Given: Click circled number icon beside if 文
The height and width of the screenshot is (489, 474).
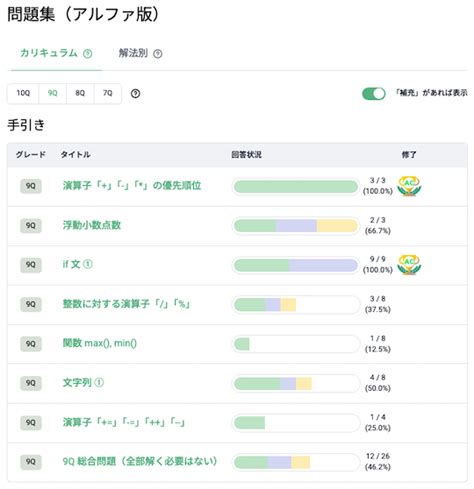Looking at the screenshot, I should 88,264.
